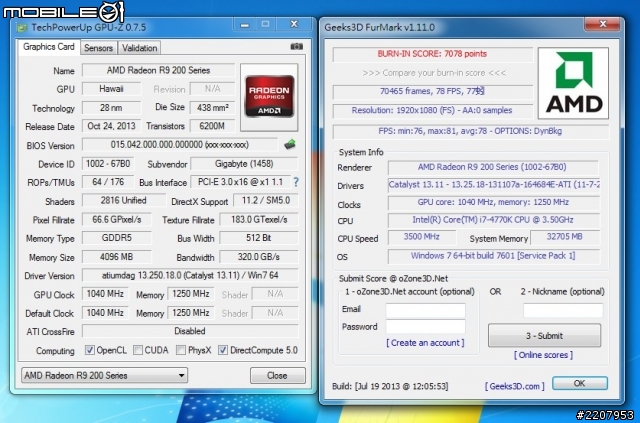Click OK in the FurMark window
Screen dimensions: 640x423
pos(580,383)
